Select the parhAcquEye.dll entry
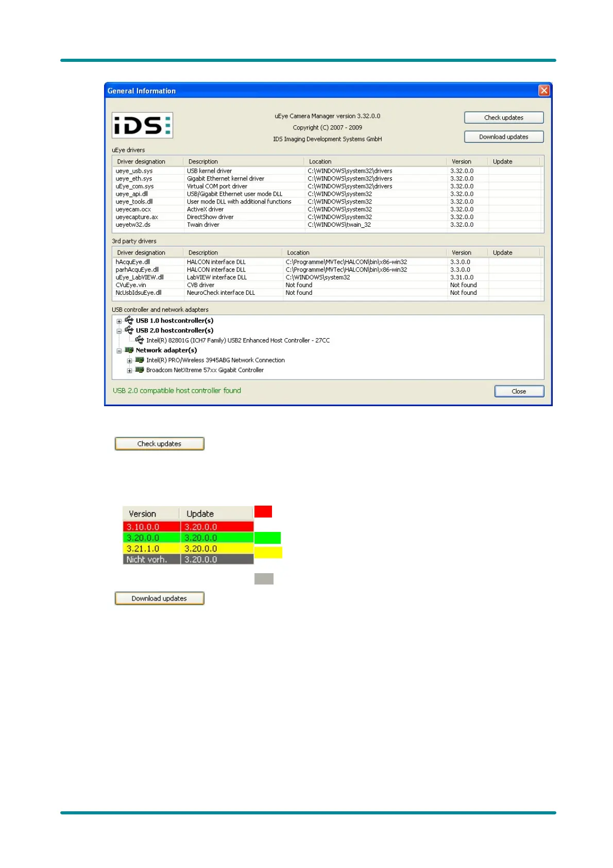613x868 pixels. [328, 270]
